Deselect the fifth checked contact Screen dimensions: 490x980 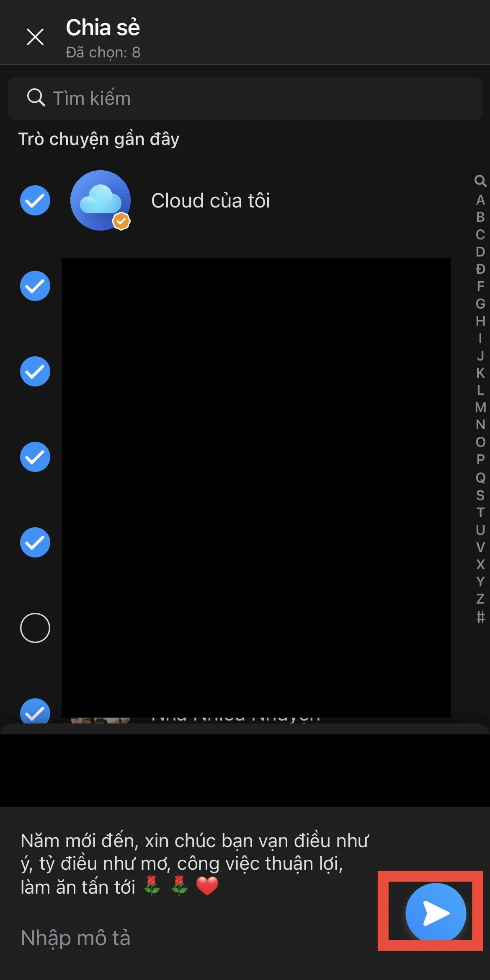pos(35,542)
